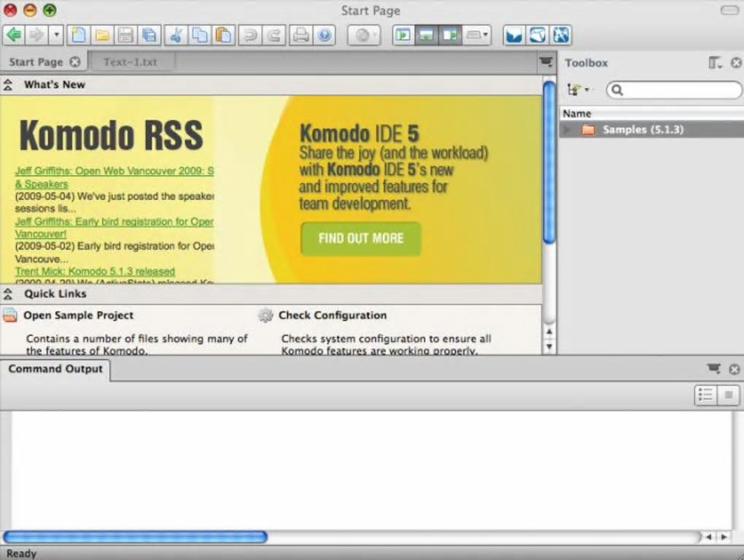The width and height of the screenshot is (744, 560).
Task: Click the command output stop button
Action: coord(729,394)
